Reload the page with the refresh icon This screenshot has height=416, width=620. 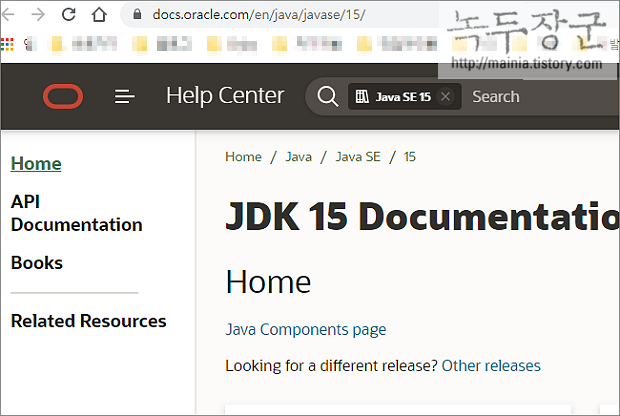(x=69, y=15)
